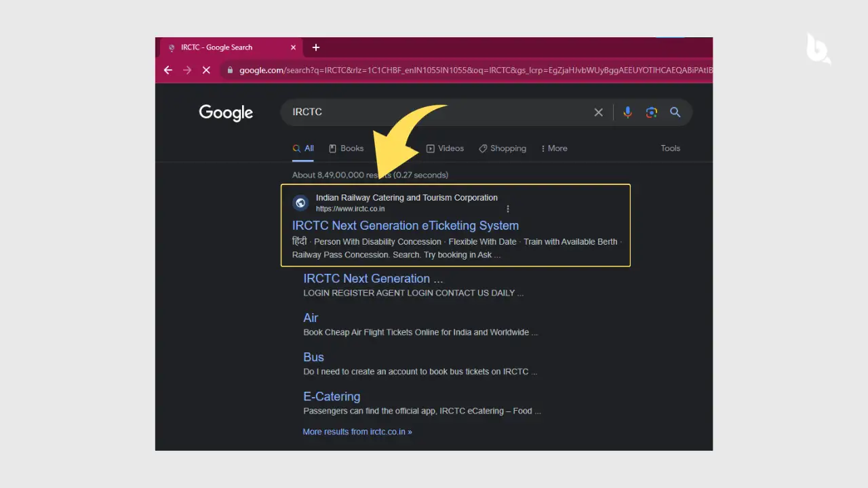The height and width of the screenshot is (488, 868).
Task: Click the site lock icon in address bar
Action: pos(230,70)
